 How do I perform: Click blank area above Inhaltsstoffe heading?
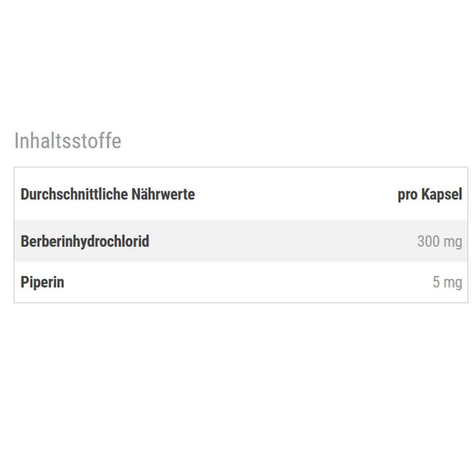pos(237,66)
